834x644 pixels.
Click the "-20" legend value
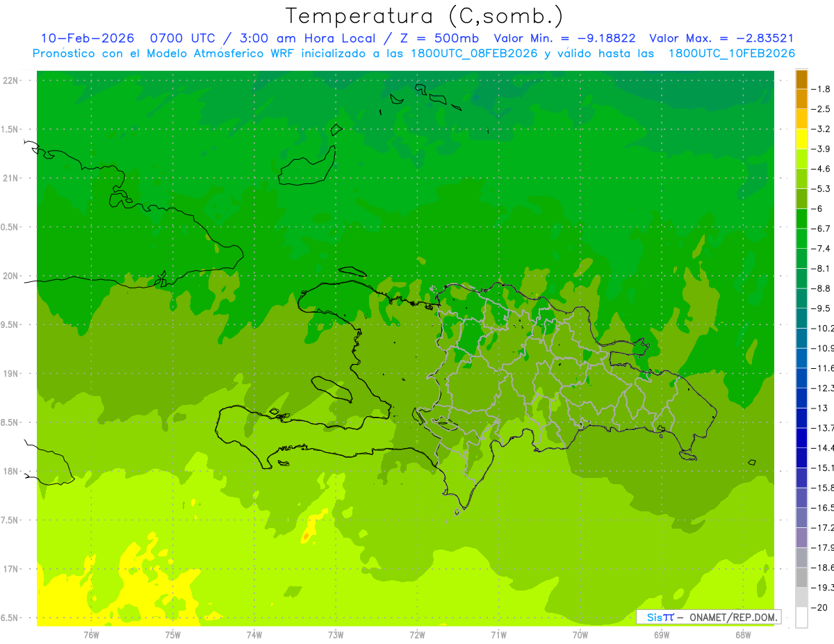(819, 608)
